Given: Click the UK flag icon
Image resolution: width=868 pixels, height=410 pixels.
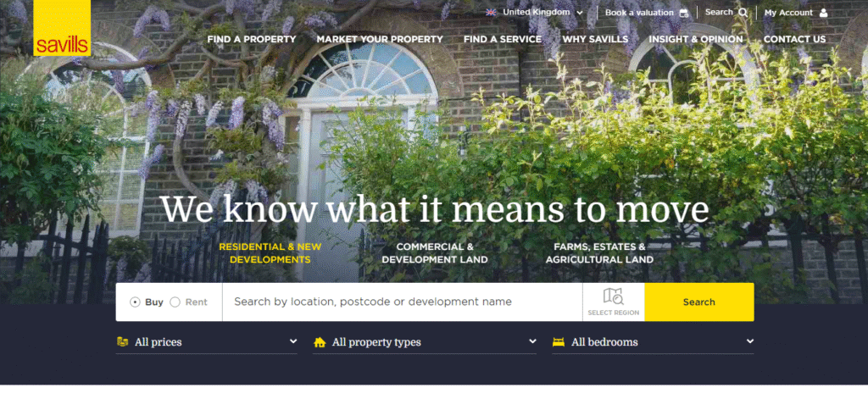Looking at the screenshot, I should tap(491, 12).
